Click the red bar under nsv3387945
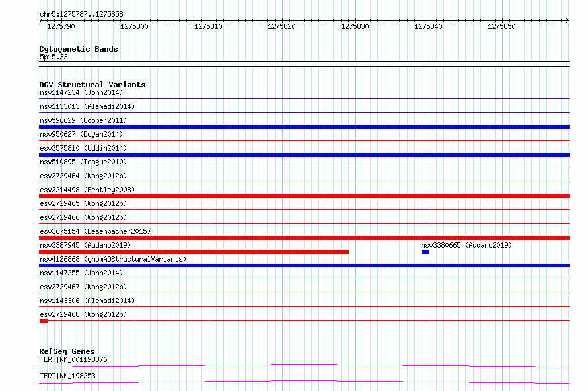Image resolution: width=588 pixels, height=391 pixels. point(194,252)
